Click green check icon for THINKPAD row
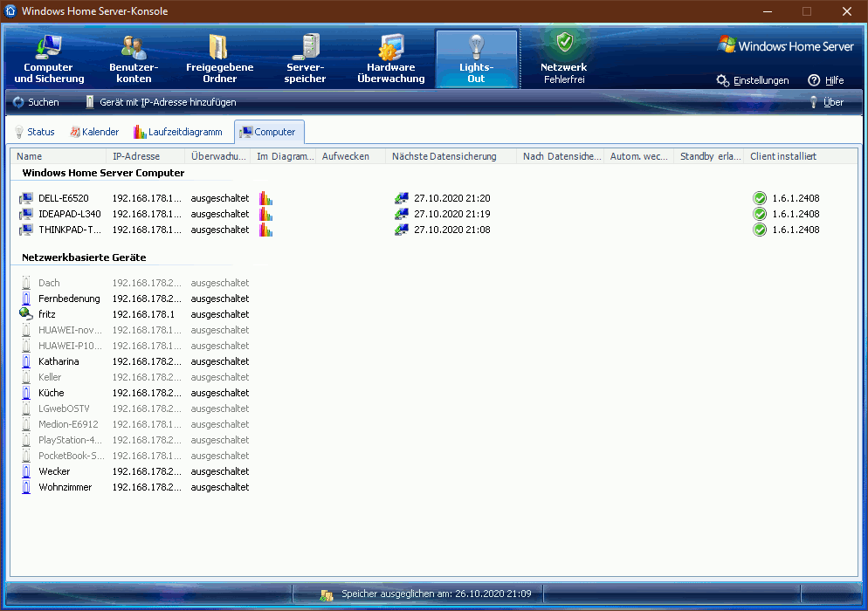This screenshot has height=611, width=868. click(x=760, y=230)
